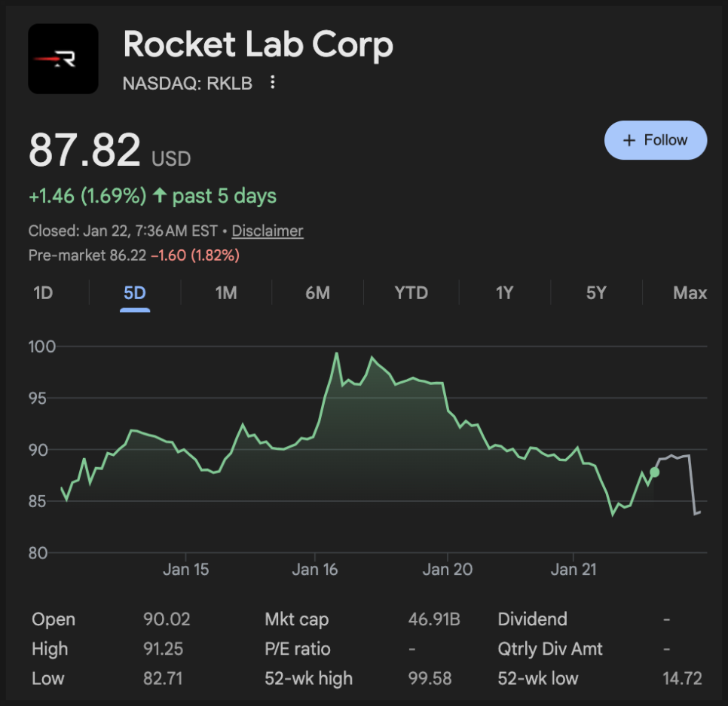Switch to the 1Y chart range
Image resolution: width=728 pixels, height=706 pixels.
[x=504, y=293]
